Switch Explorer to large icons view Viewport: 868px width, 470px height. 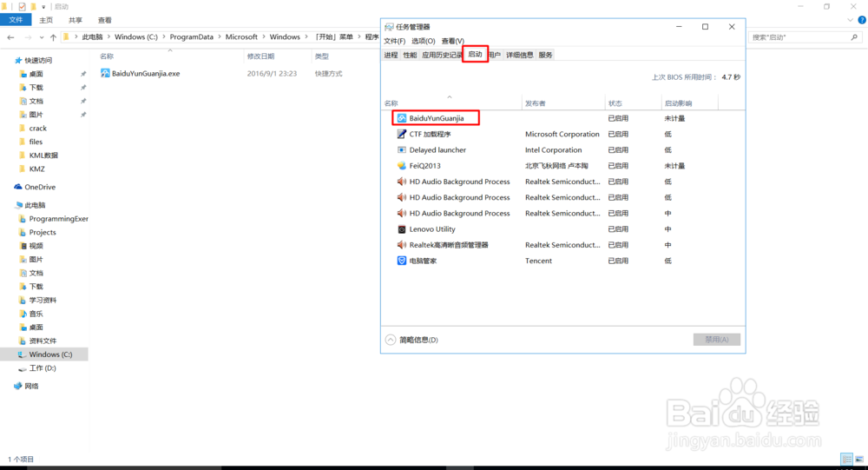pyautogui.click(x=859, y=459)
